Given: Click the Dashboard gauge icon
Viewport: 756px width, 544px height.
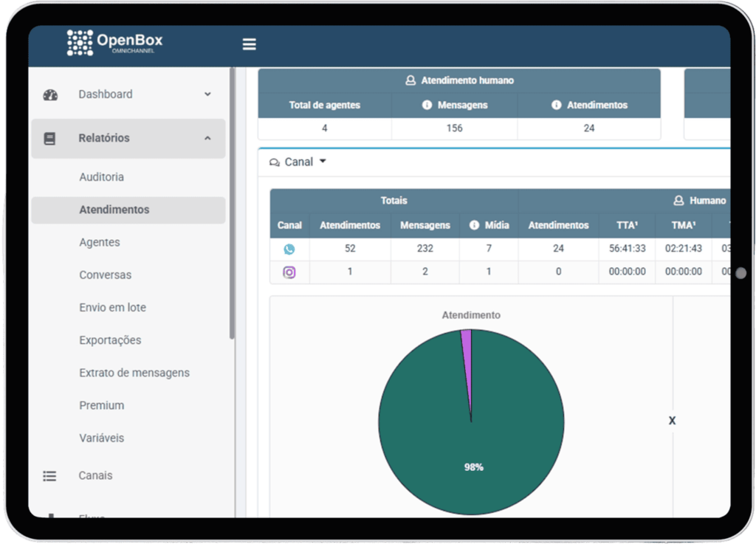Looking at the screenshot, I should tap(50, 95).
